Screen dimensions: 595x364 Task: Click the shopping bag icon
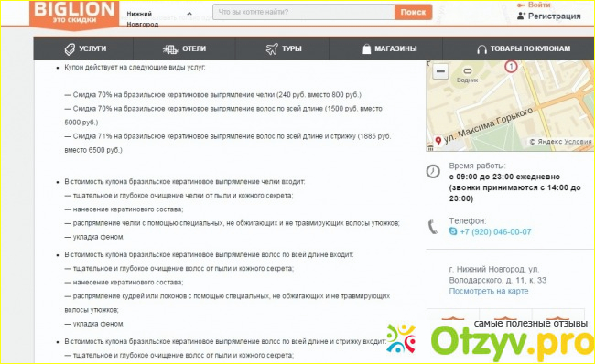(366, 48)
